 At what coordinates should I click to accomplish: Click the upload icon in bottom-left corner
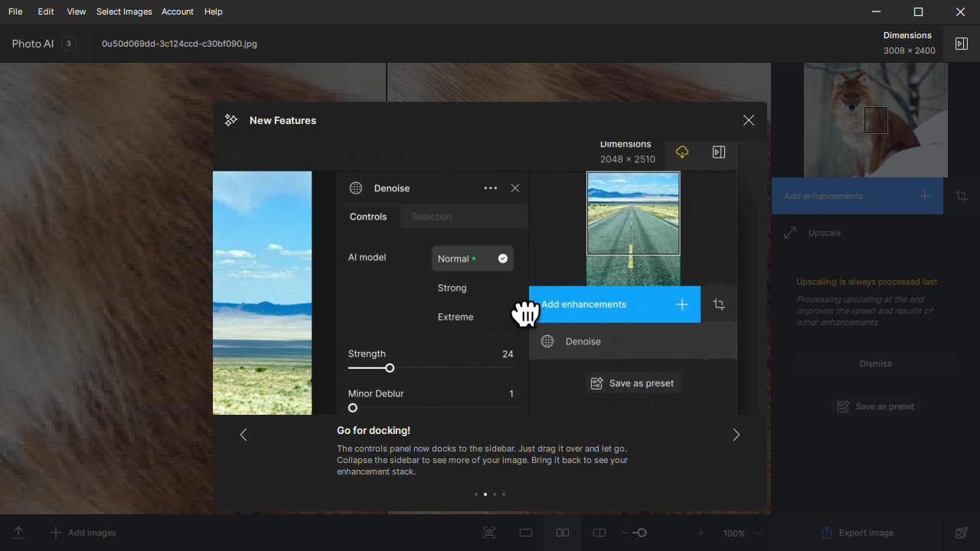pyautogui.click(x=18, y=533)
